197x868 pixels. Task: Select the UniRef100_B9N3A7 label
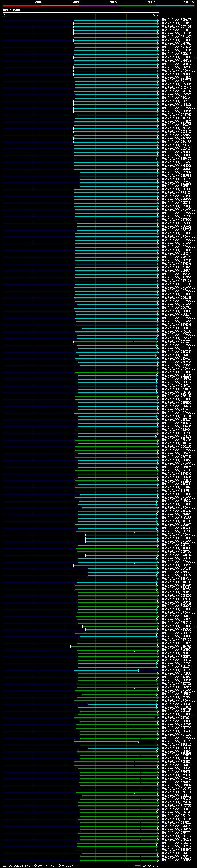pos(177,43)
